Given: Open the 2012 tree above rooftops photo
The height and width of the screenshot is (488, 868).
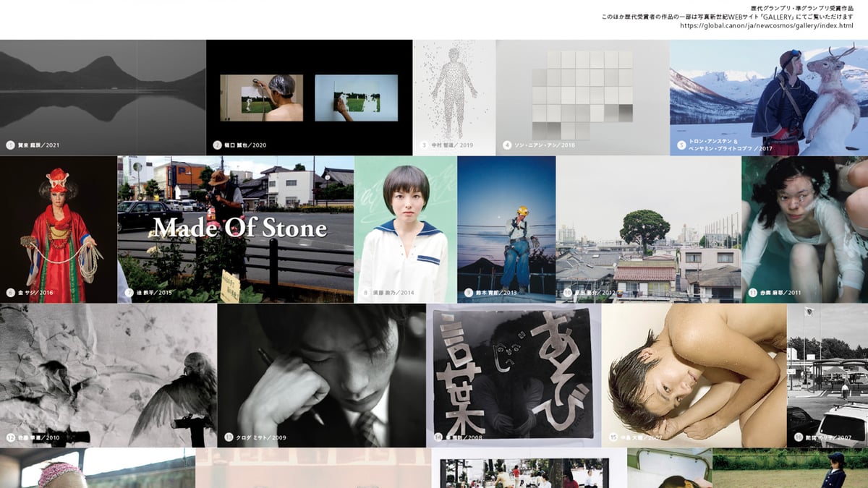Looking at the screenshot, I should click(649, 229).
